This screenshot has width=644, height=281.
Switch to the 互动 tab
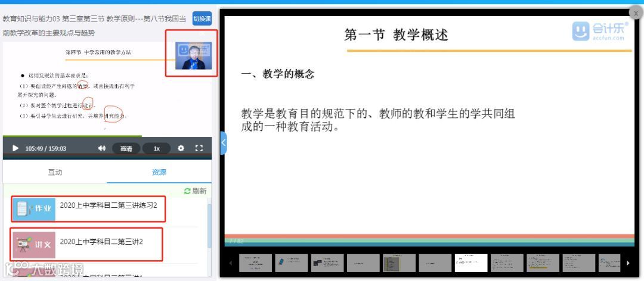coord(55,172)
